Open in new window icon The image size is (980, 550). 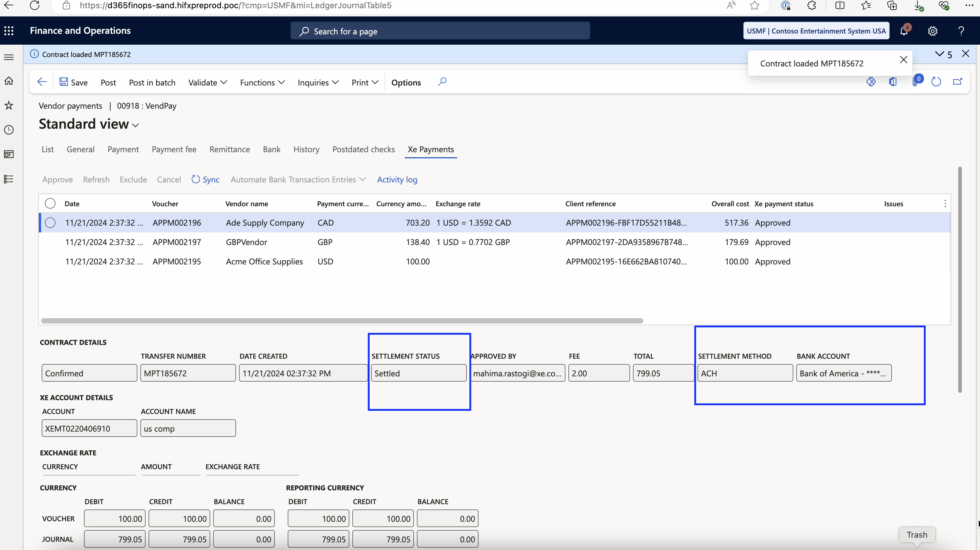(x=958, y=82)
